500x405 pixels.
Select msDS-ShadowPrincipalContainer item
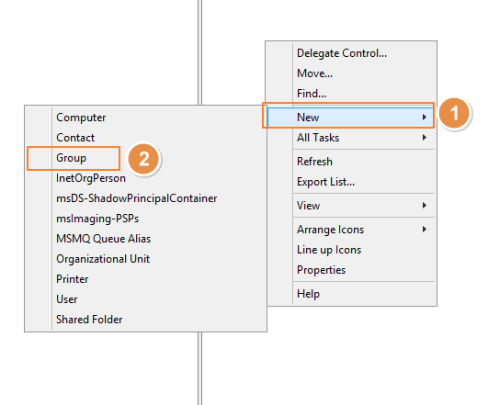coord(136,198)
